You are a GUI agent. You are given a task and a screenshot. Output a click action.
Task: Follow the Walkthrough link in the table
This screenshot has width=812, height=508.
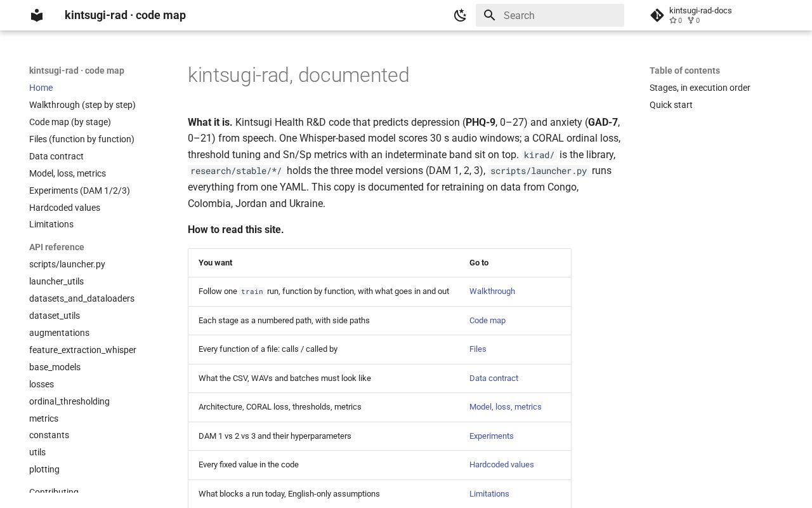tap(492, 291)
